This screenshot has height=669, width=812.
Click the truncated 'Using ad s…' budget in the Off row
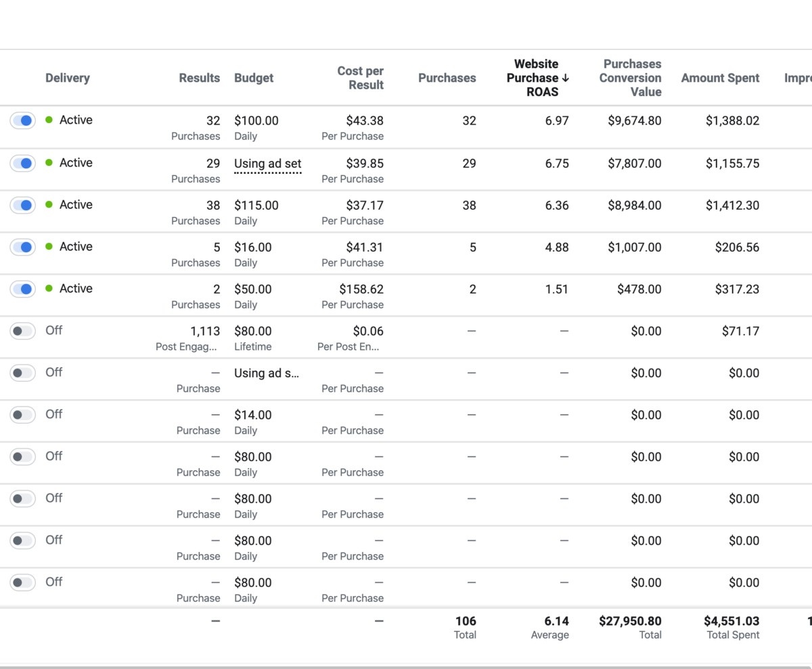click(267, 373)
